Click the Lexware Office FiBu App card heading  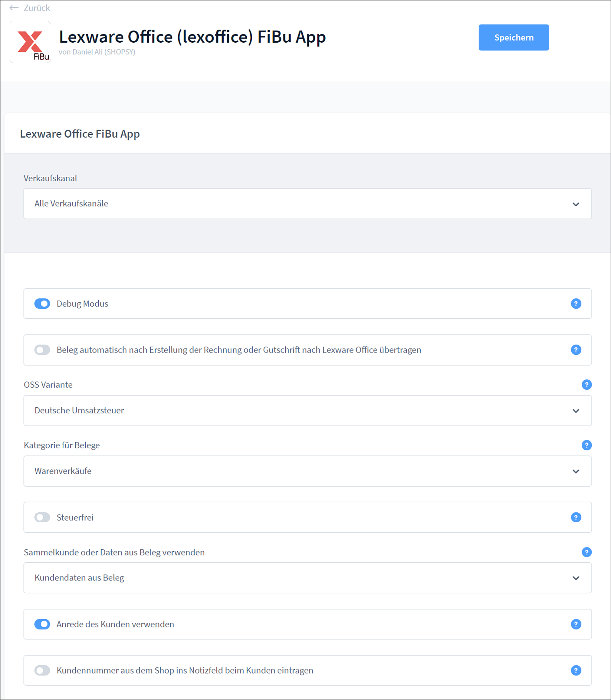coord(80,134)
